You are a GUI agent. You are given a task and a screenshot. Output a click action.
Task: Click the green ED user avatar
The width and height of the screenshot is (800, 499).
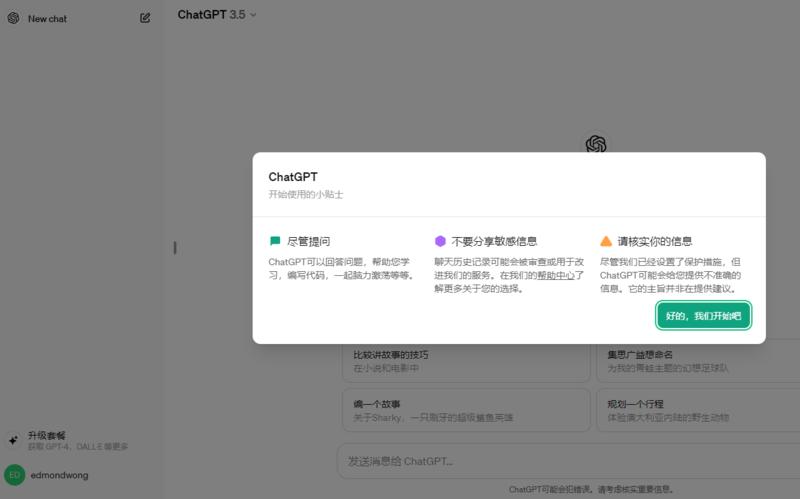14,475
